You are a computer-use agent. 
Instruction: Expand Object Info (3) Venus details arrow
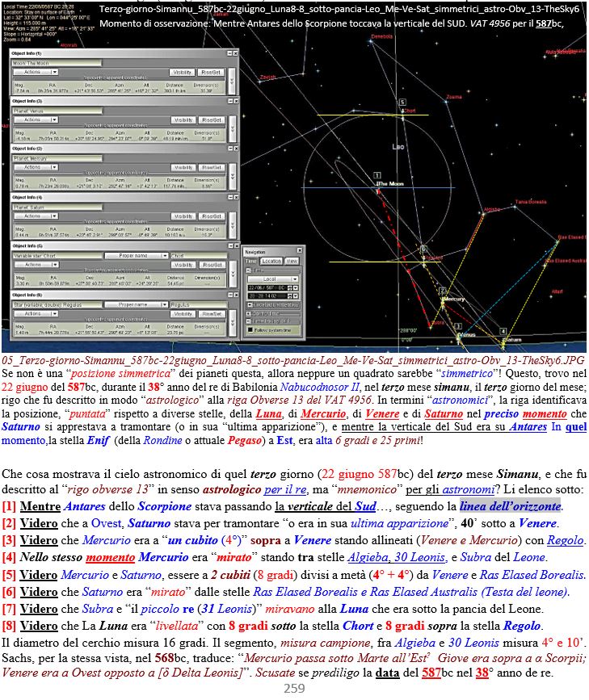(233, 129)
